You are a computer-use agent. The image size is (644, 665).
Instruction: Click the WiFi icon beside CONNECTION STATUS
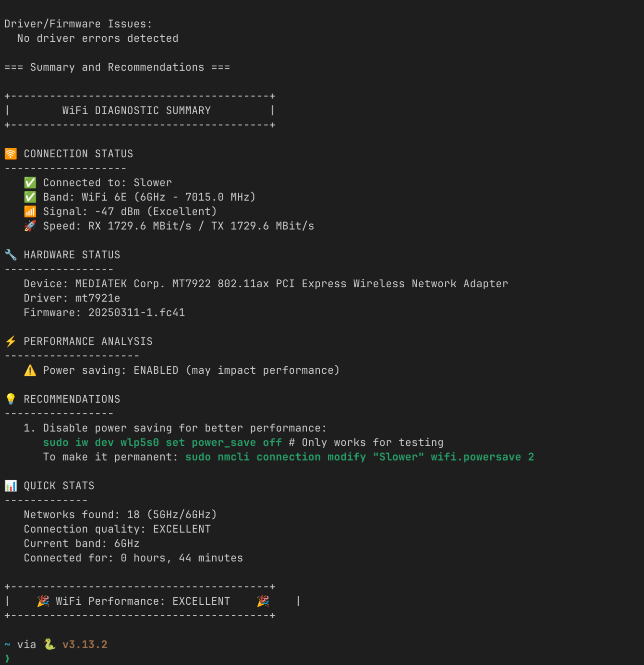click(x=11, y=154)
